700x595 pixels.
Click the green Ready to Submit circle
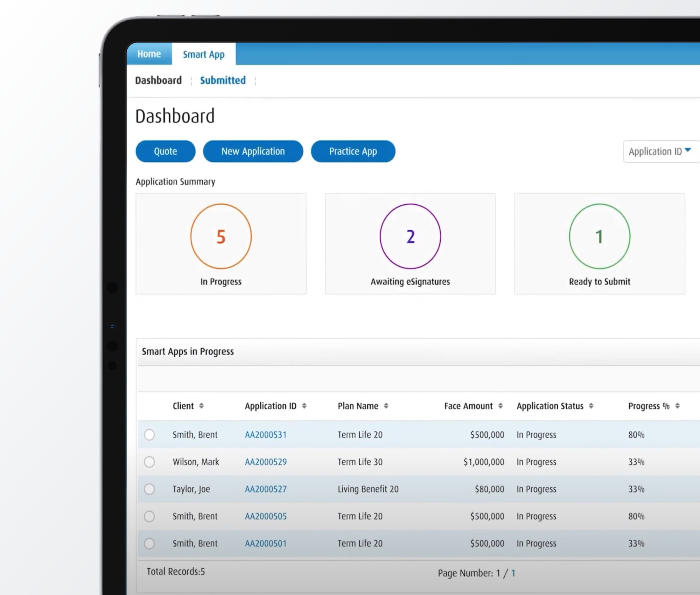(600, 236)
